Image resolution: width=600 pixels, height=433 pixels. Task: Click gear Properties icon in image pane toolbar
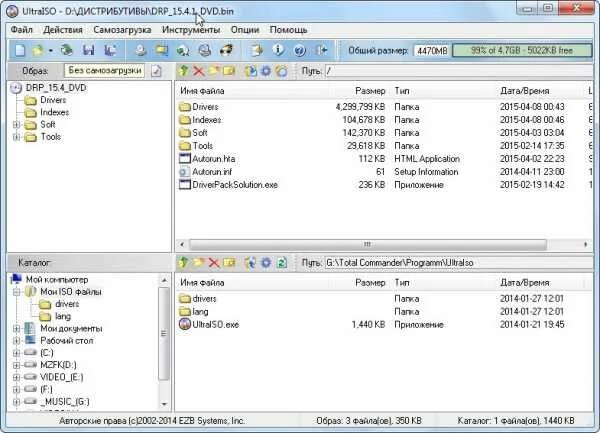pos(266,71)
